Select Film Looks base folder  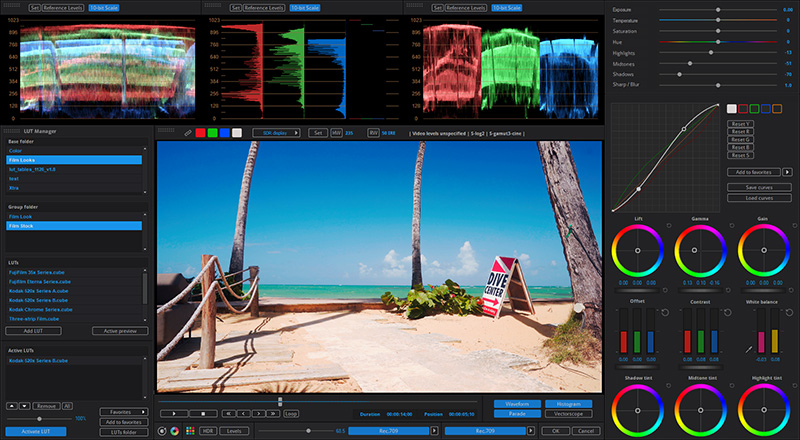[74, 160]
